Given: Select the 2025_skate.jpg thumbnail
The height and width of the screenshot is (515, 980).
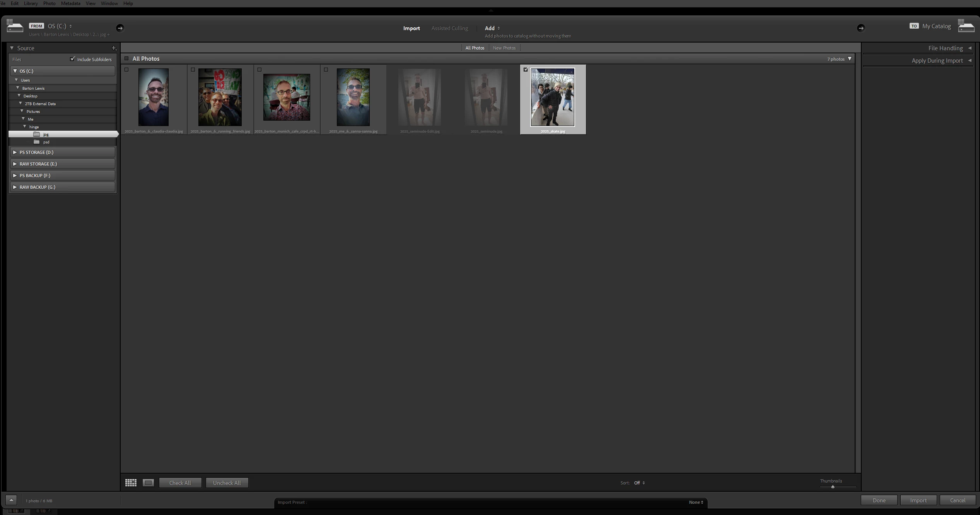Looking at the screenshot, I should 552,97.
